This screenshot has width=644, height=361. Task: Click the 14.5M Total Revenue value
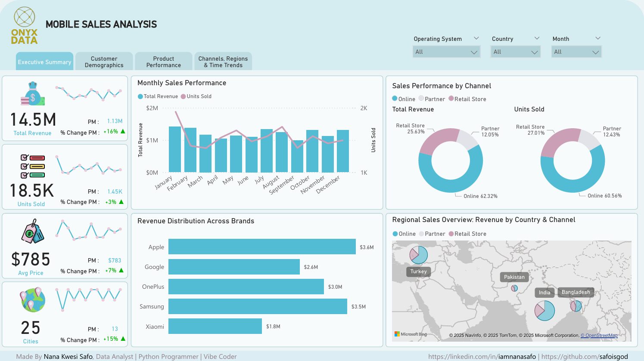pyautogui.click(x=33, y=120)
